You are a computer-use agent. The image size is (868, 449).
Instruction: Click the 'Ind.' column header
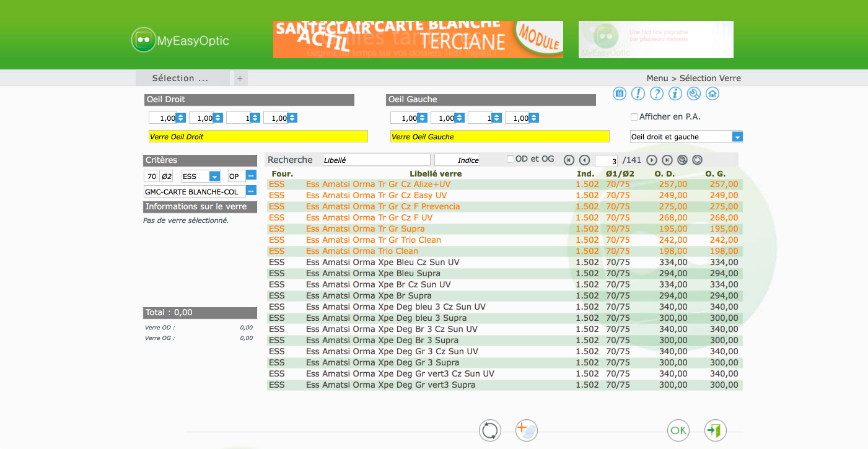[x=585, y=173]
